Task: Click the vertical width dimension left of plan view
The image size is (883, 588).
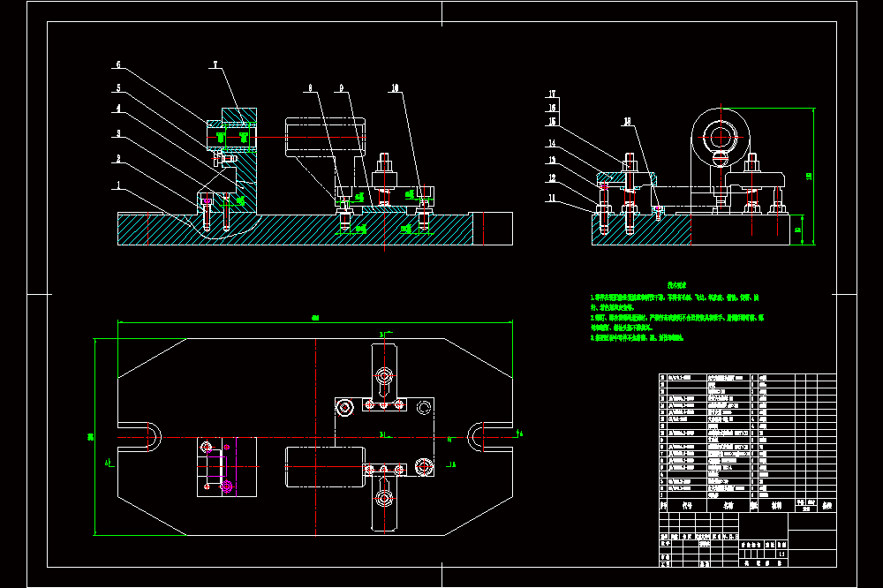Action: point(94,436)
